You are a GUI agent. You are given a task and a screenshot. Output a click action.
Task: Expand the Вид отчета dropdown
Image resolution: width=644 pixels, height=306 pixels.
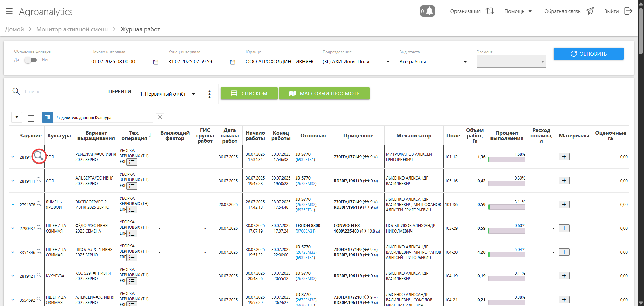[465, 62]
